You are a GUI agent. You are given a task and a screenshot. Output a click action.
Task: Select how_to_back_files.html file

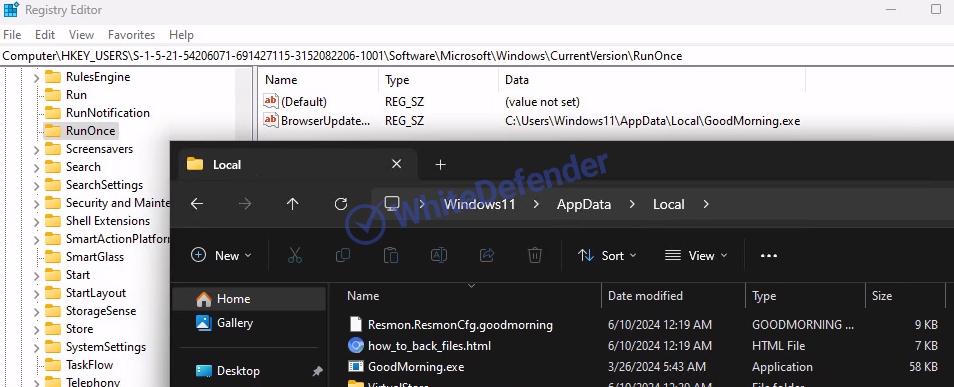point(429,346)
